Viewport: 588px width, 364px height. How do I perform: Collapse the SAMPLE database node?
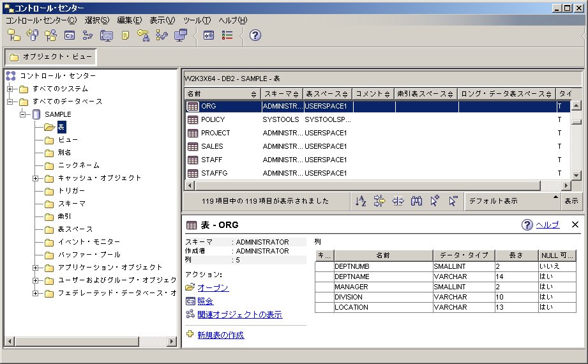[x=23, y=114]
